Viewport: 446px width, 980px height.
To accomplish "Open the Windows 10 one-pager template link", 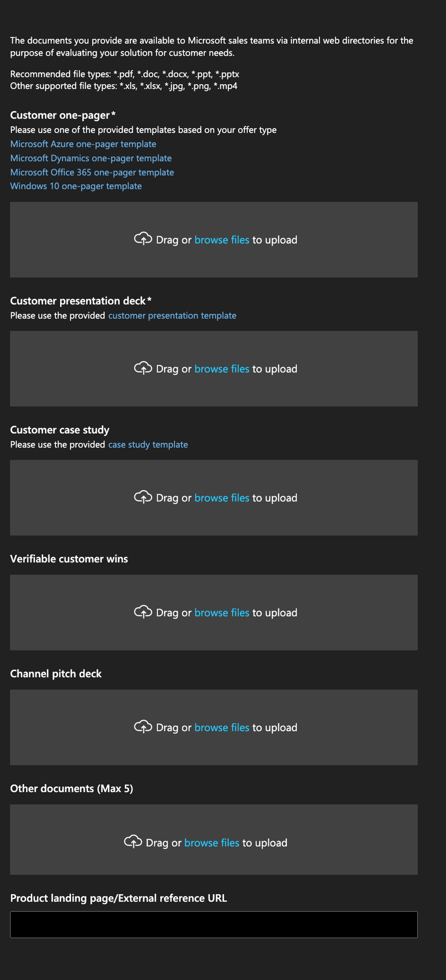I will [x=76, y=186].
